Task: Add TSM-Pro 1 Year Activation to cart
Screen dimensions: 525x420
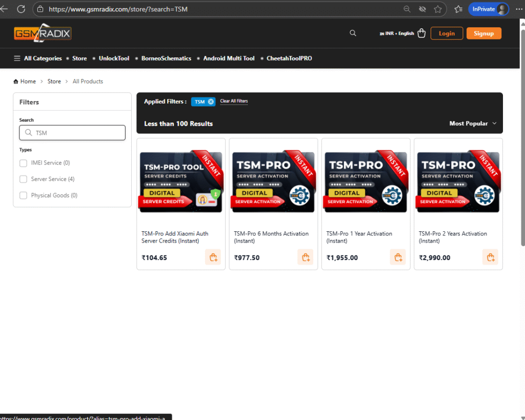Action: (397, 257)
